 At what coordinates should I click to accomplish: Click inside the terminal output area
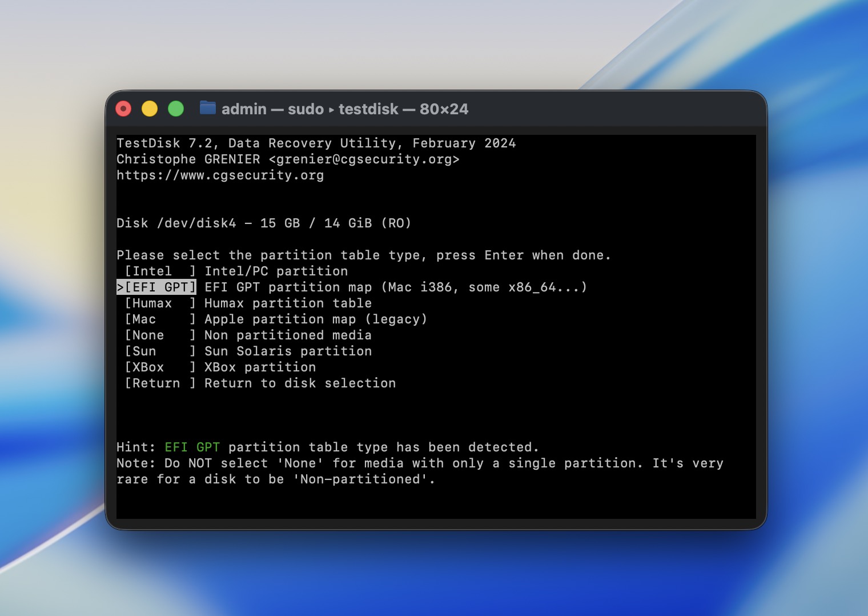coord(434,411)
